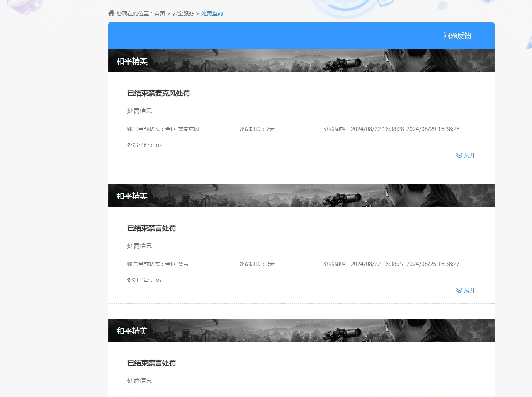Open the 首页 breadcrumb link

(159, 13)
